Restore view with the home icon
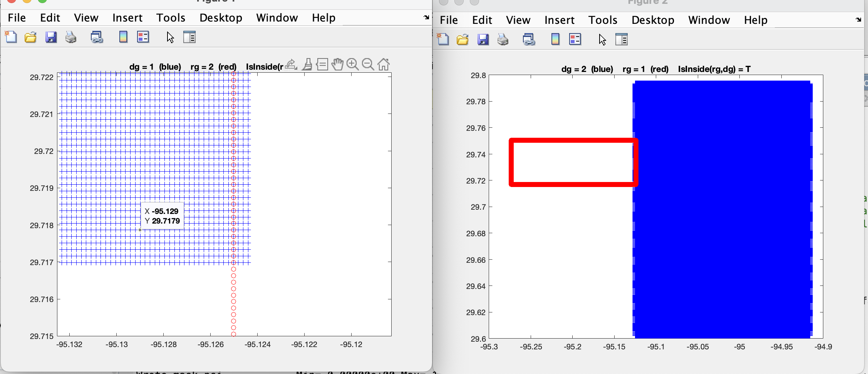 coord(383,64)
